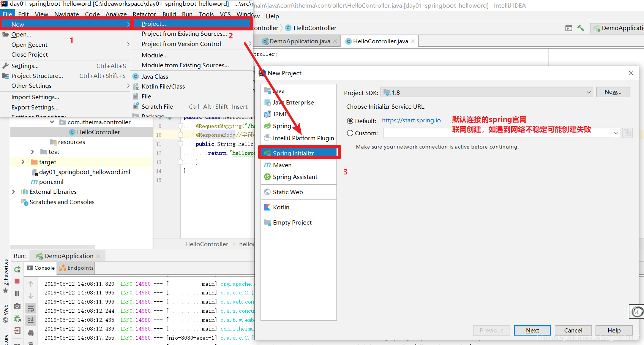The image size is (644, 345).
Task: Click the Settings wrench icon in the File menu
Action: point(6,66)
